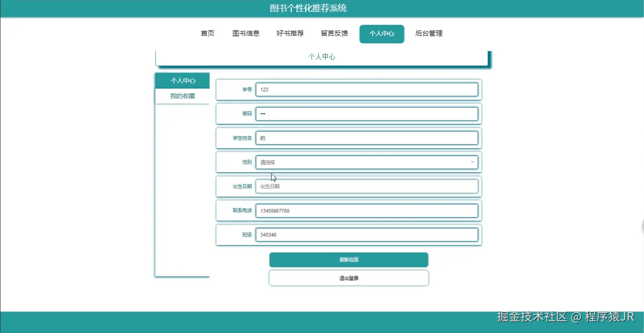
Task: Click the 密码 label text
Action: tap(247, 114)
